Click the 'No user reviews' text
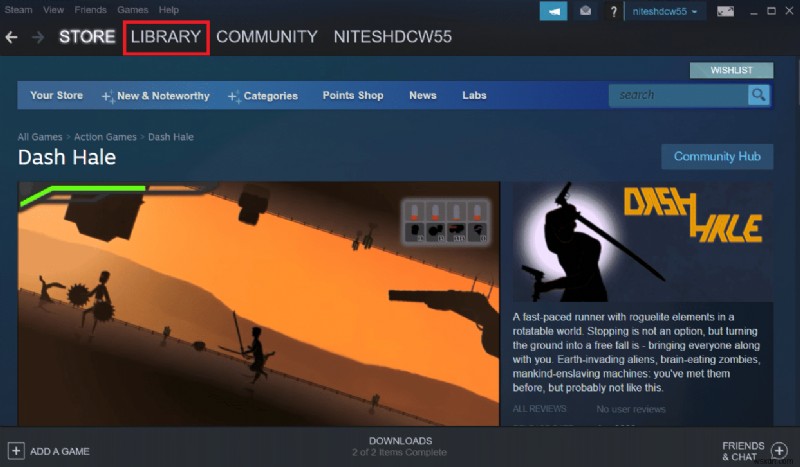800x467 pixels. click(x=631, y=409)
